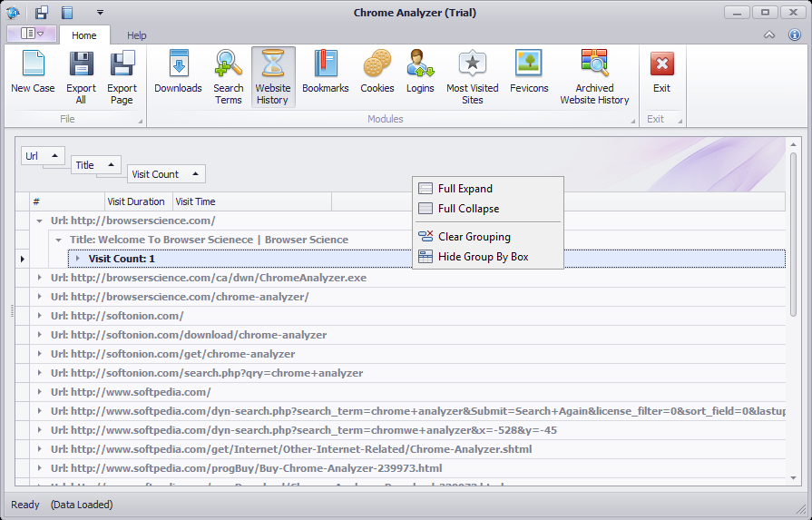The image size is (812, 520).
Task: Open the Fevicons module
Action: 529,77
